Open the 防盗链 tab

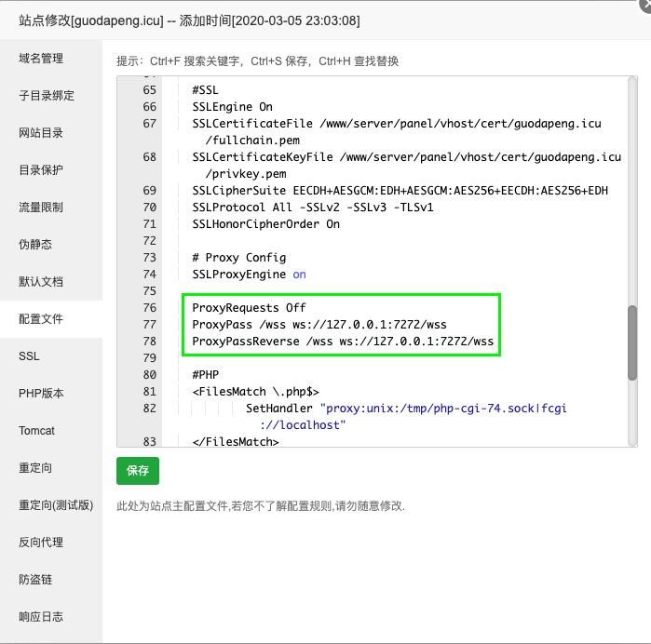click(35, 580)
